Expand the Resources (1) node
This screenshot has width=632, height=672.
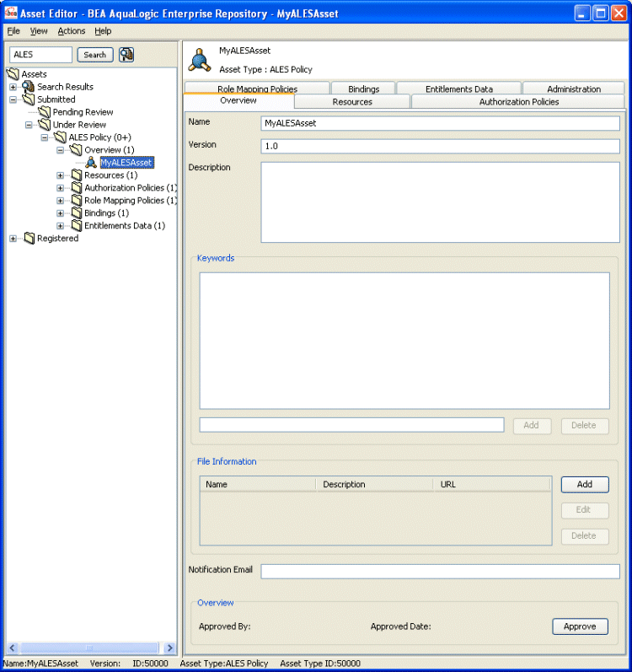pyautogui.click(x=61, y=175)
